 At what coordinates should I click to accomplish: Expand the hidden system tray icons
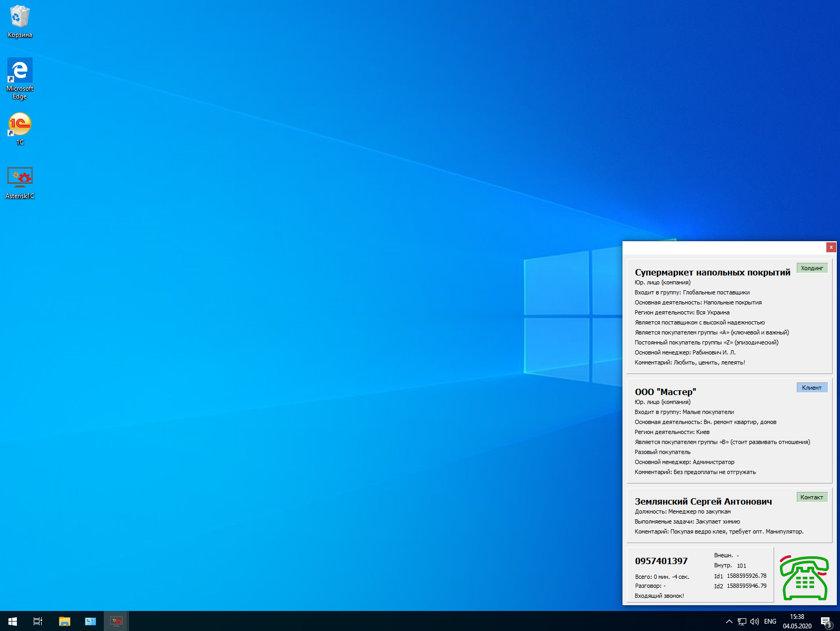[729, 622]
